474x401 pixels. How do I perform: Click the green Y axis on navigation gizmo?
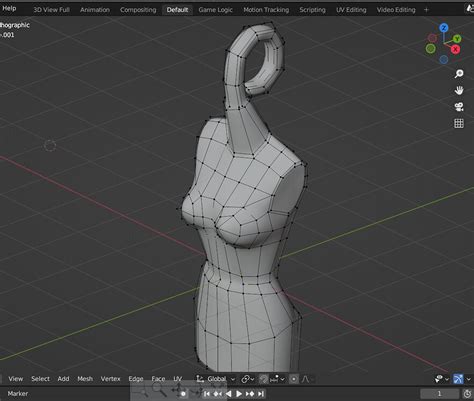457,39
